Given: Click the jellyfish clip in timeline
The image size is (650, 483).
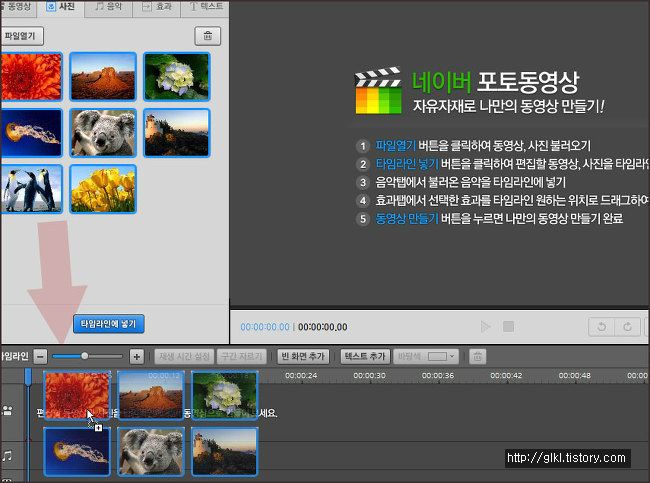Looking at the screenshot, I should pyautogui.click(x=77, y=451).
